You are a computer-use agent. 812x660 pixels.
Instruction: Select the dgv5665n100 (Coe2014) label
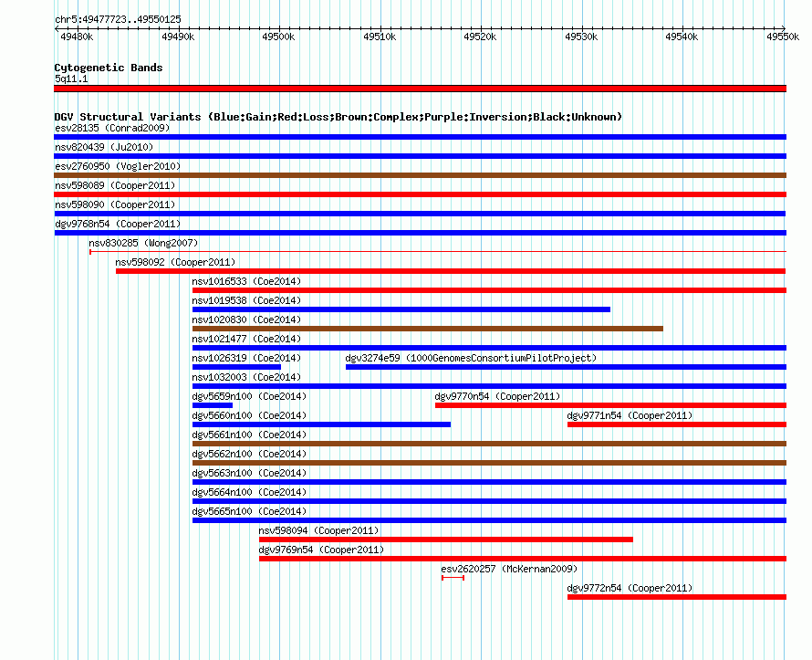point(249,511)
